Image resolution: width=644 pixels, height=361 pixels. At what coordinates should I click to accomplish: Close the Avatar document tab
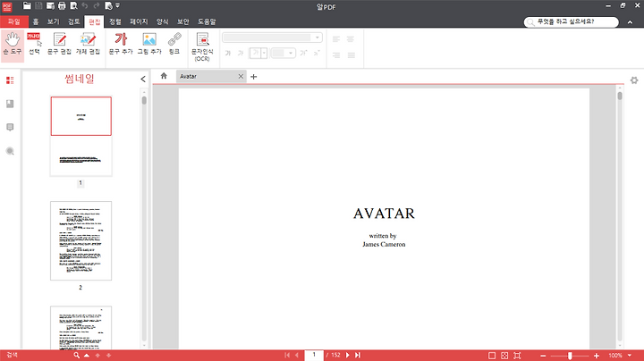pos(241,76)
